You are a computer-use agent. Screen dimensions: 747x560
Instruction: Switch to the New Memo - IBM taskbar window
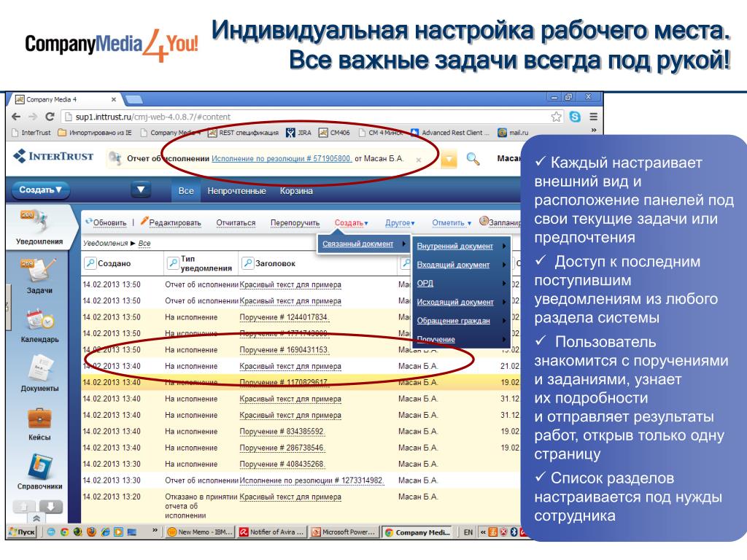click(200, 532)
